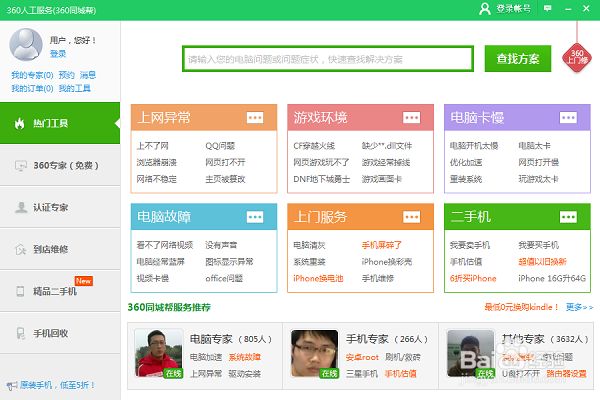Open the 我的工具 link
Image resolution: width=600 pixels, height=400 pixels.
(x=75, y=88)
